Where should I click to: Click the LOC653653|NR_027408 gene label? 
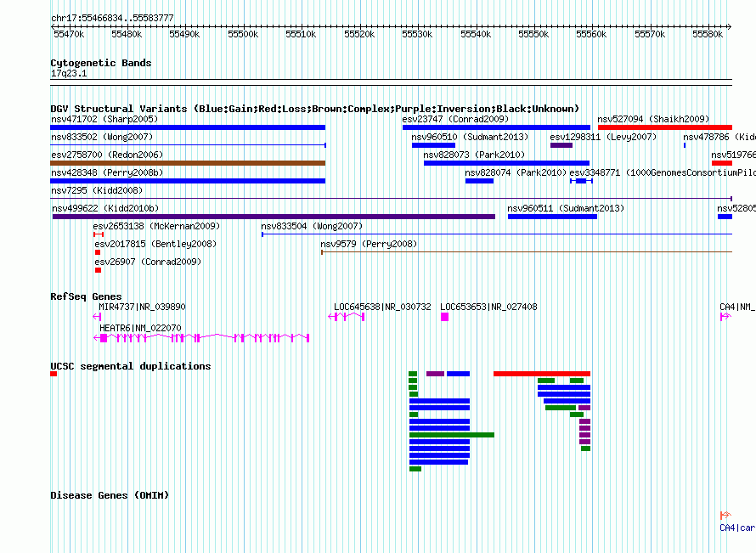(x=488, y=307)
